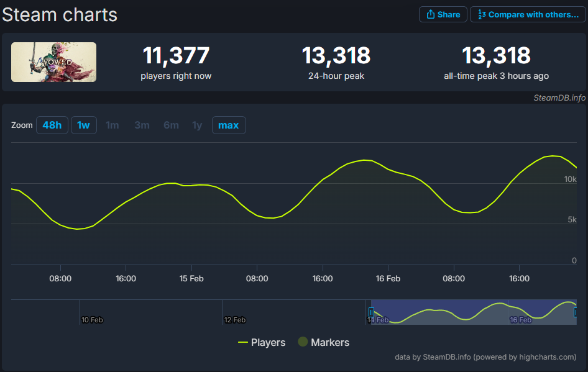Click the compare icon on Compare with others
This screenshot has width=588, height=372.
[x=481, y=14]
